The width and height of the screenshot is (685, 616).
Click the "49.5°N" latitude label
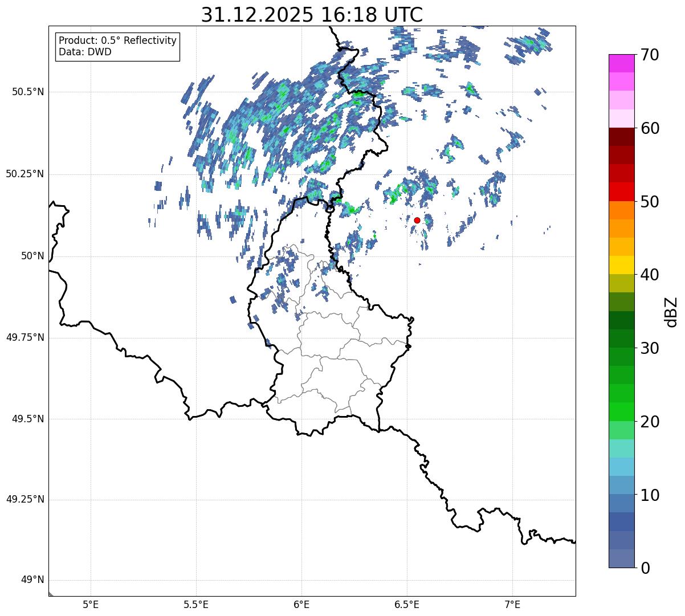28,419
